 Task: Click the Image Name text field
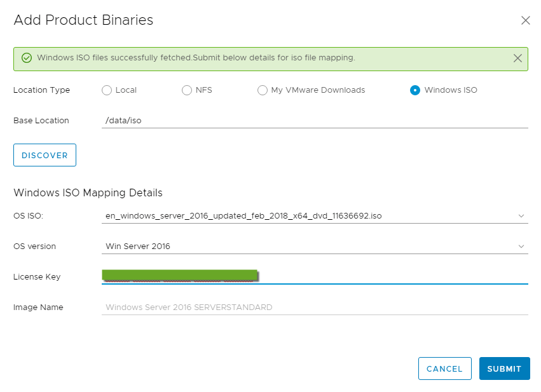(x=314, y=308)
